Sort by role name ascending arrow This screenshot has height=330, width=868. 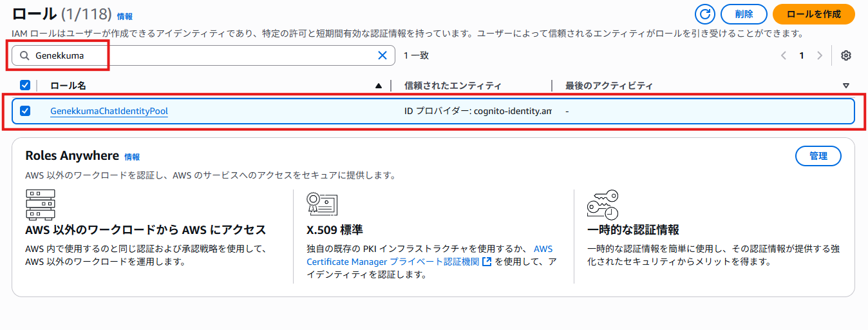tap(379, 85)
